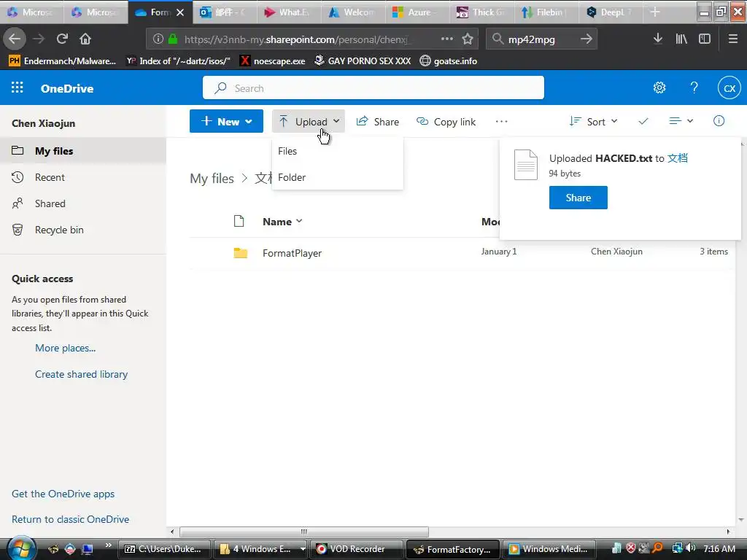Click the OneDrive brand title
Viewport: 747px width, 560px height.
pos(66,88)
